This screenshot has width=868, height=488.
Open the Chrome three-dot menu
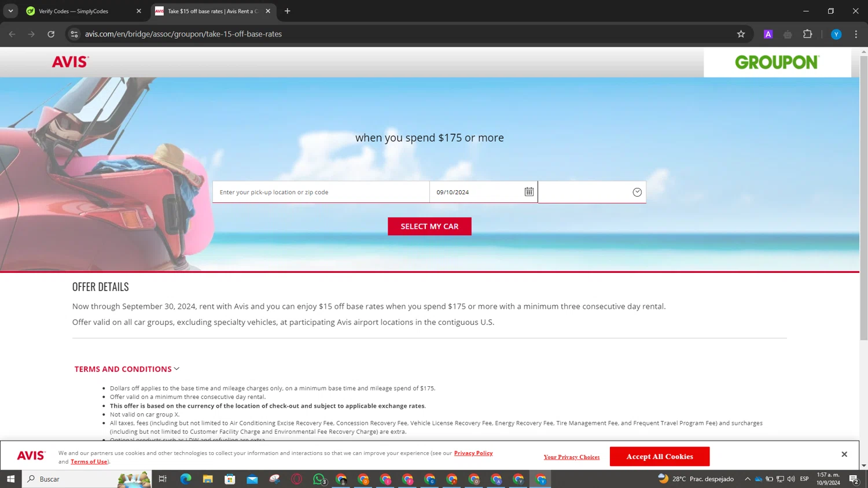coord(856,34)
